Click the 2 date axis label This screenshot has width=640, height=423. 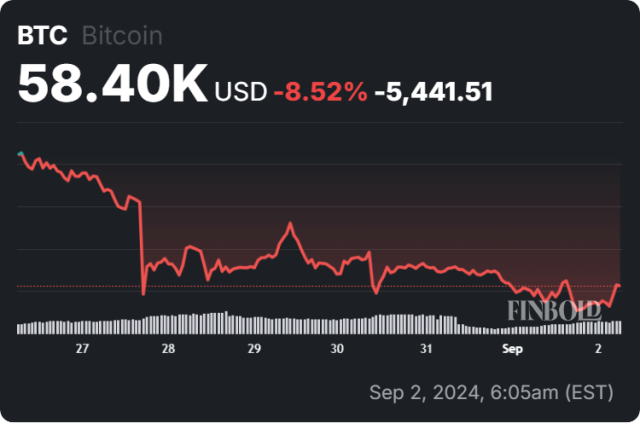(598, 348)
